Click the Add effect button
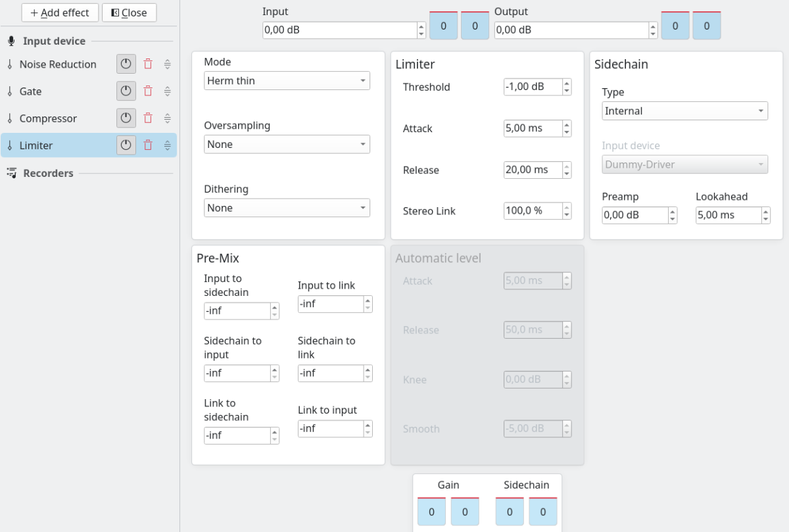Viewport: 789px width, 532px height. coord(60,12)
